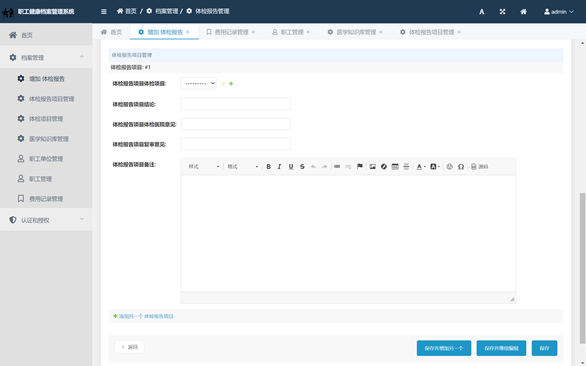Image resolution: width=586 pixels, height=366 pixels.
Task: Open 职工单位管理 in sidebar
Action: tap(46, 159)
